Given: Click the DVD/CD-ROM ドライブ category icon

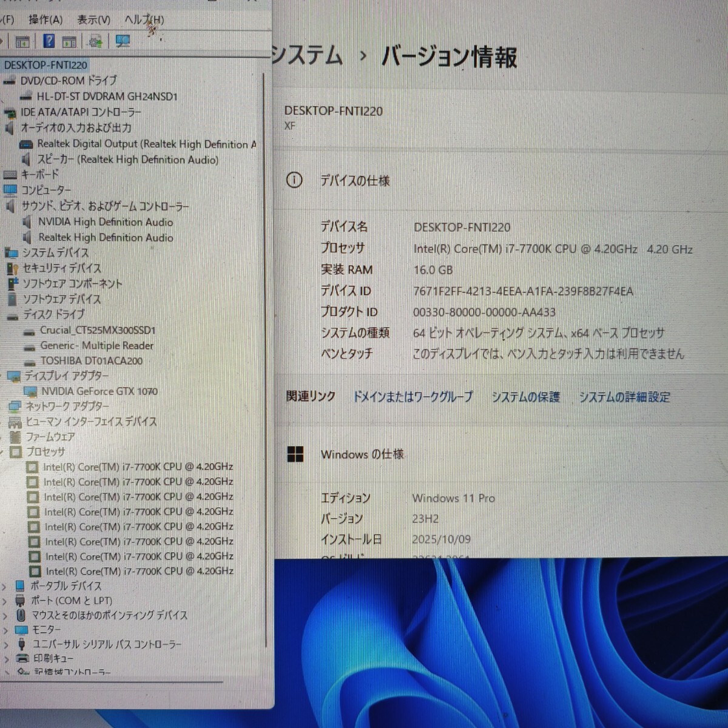Looking at the screenshot, I should 9,81.
